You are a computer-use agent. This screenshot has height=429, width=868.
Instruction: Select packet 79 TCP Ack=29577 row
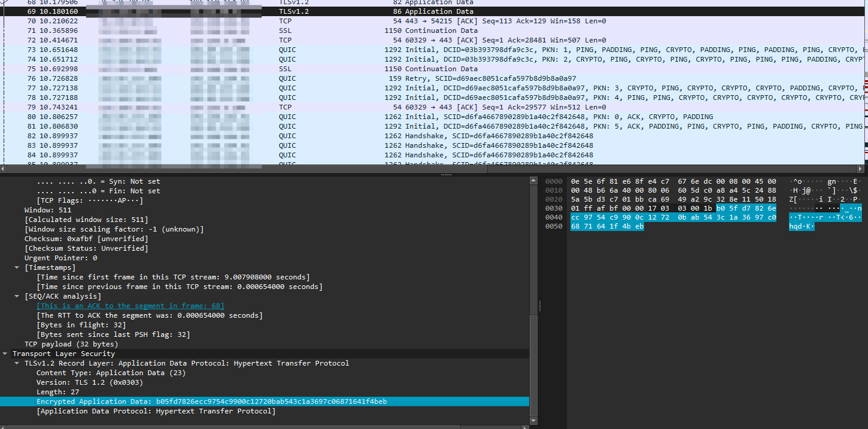coord(431,107)
